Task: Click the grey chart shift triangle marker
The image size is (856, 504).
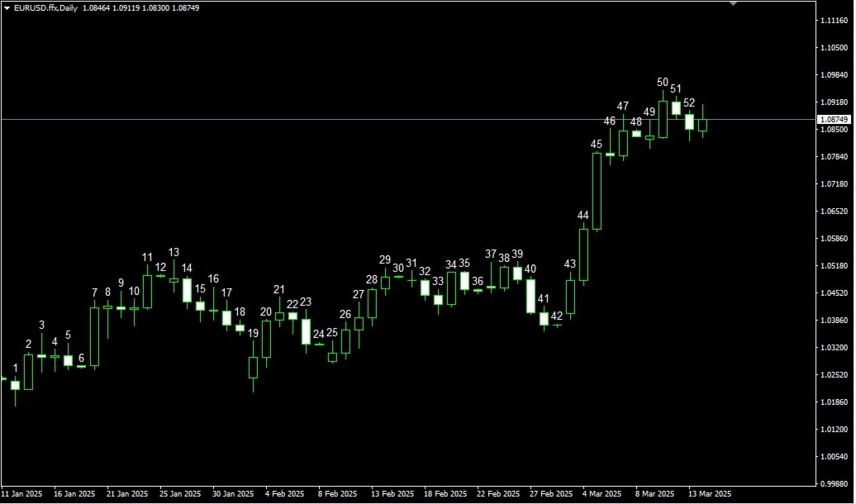Action: pos(735,3)
